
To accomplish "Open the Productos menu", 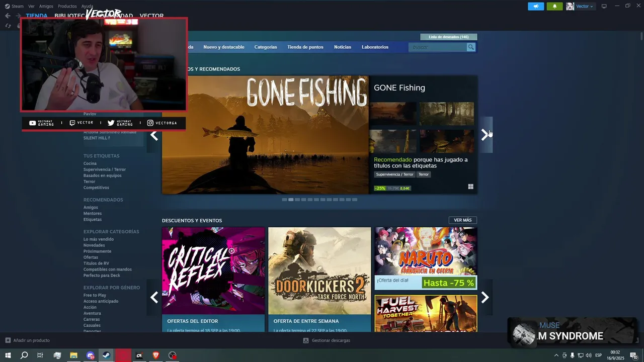I will (x=67, y=6).
